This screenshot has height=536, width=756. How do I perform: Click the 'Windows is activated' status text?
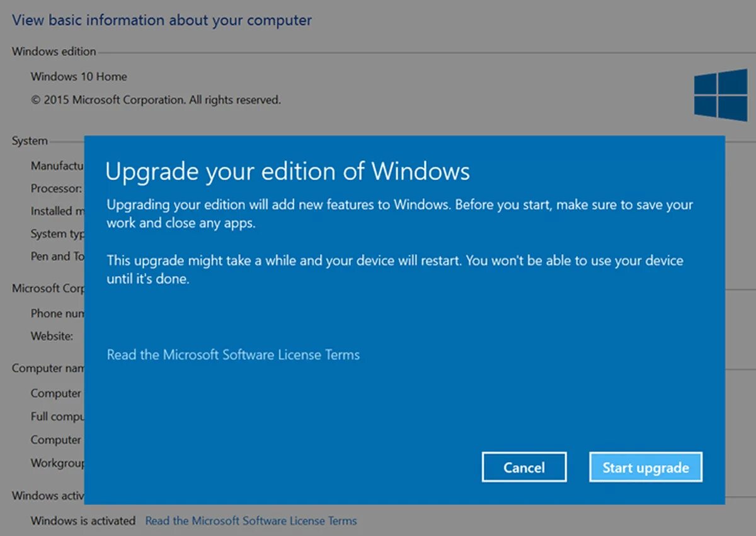(x=83, y=521)
